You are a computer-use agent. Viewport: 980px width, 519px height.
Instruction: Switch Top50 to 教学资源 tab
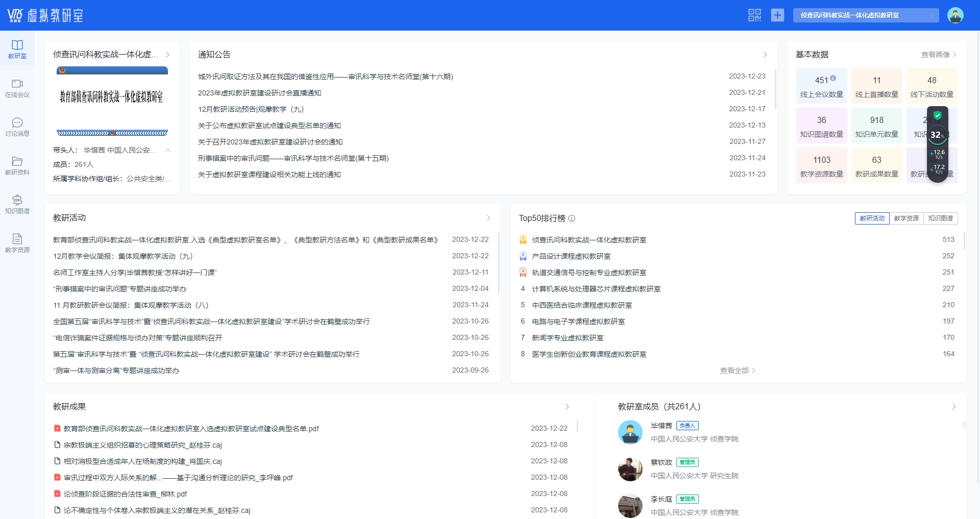tap(906, 218)
